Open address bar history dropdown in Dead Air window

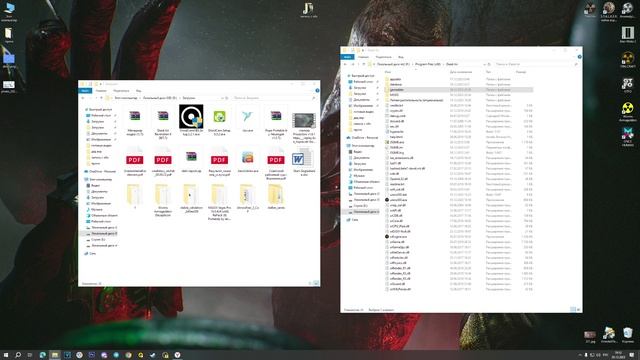[484, 64]
